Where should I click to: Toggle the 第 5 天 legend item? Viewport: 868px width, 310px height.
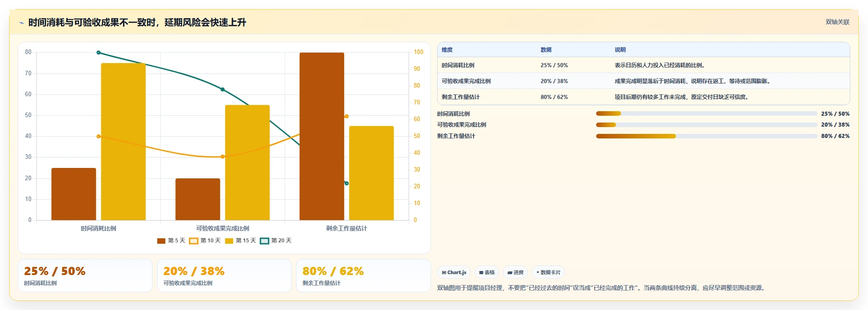click(171, 241)
